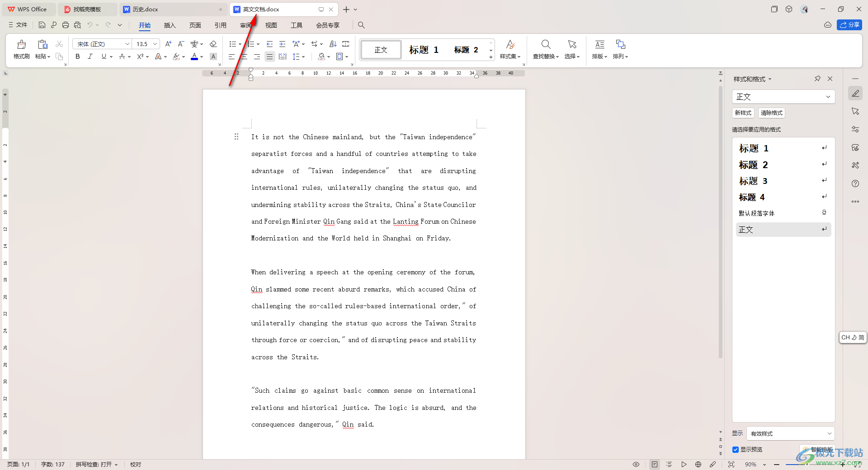The image size is (868, 470).
Task: Clear formatting with the eraser icon
Action: click(x=213, y=44)
